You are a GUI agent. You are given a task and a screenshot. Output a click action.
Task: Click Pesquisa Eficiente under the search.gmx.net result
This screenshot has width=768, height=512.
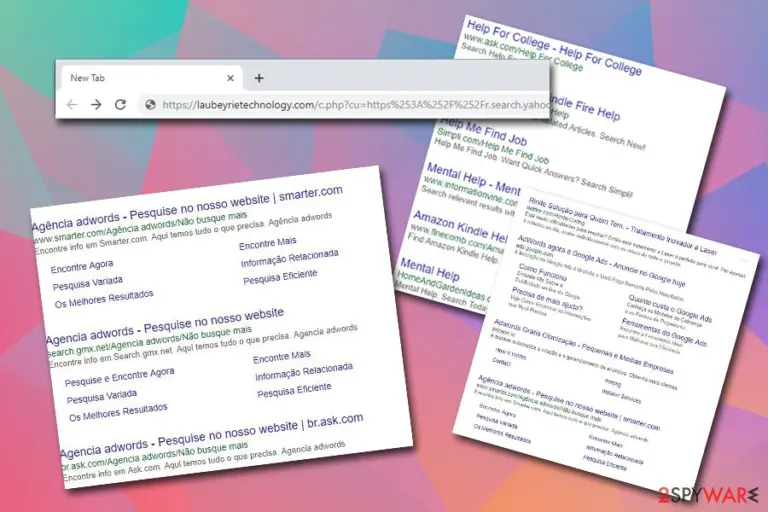click(x=294, y=390)
